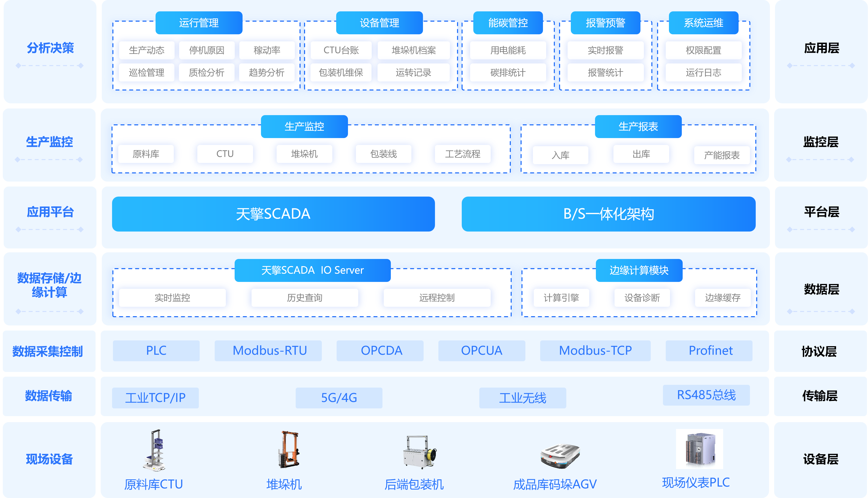Open 趋势分析 item
The width and height of the screenshot is (868, 498).
[x=267, y=72]
